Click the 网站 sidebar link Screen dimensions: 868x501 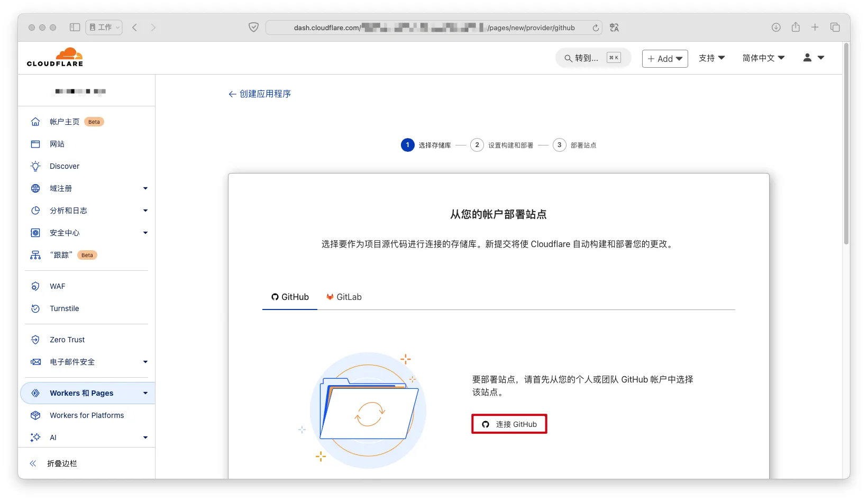click(57, 144)
